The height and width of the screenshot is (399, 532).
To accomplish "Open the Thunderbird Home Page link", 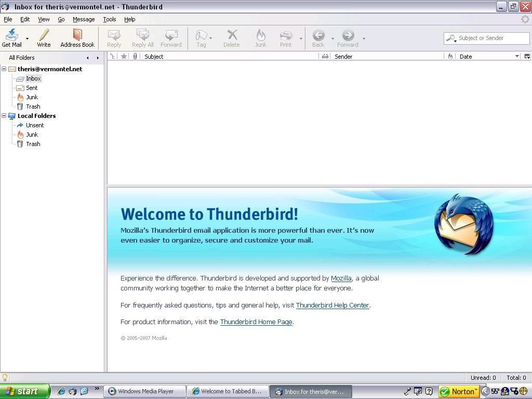I will click(256, 322).
